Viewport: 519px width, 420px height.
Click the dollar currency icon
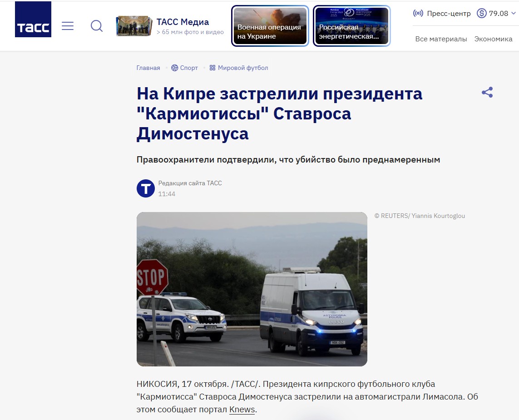pos(481,13)
